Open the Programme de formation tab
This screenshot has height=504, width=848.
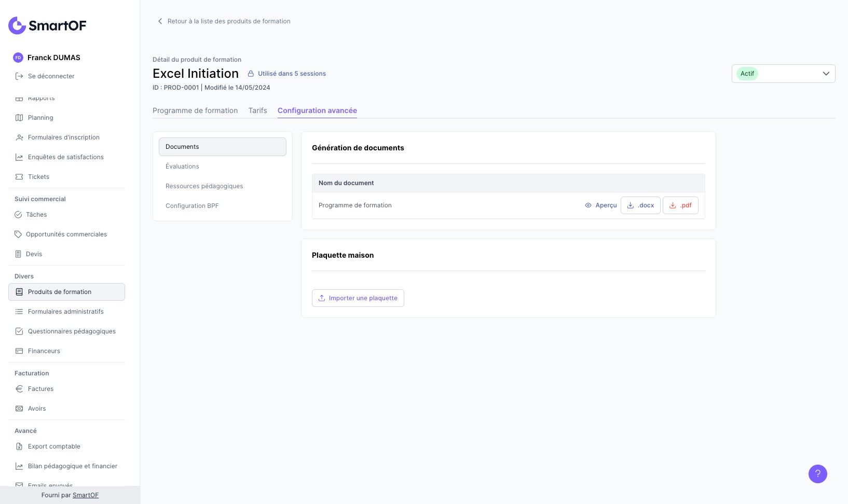[195, 110]
